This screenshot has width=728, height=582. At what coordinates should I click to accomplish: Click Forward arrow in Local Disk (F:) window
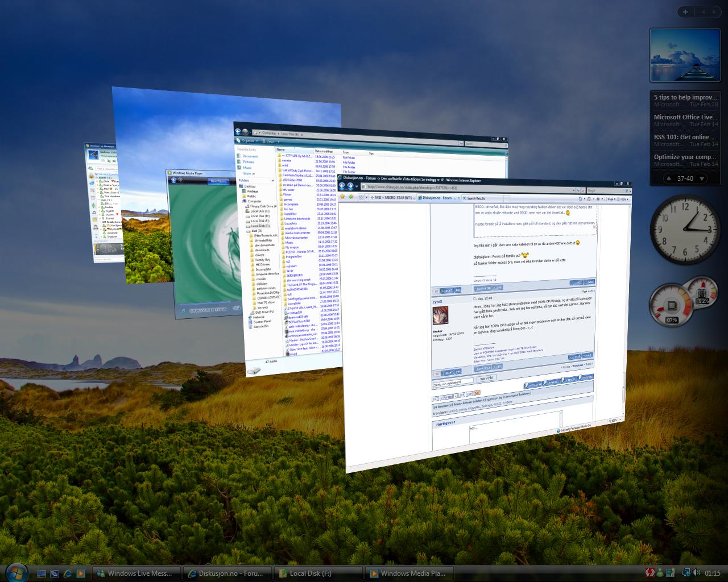[245, 132]
